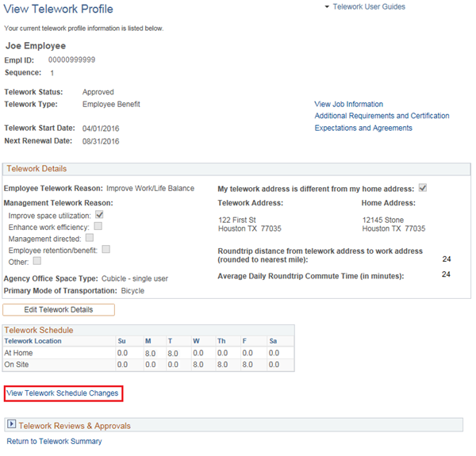Open Additional Requirements and Certification link
The height and width of the screenshot is (456, 476).
[x=382, y=116]
